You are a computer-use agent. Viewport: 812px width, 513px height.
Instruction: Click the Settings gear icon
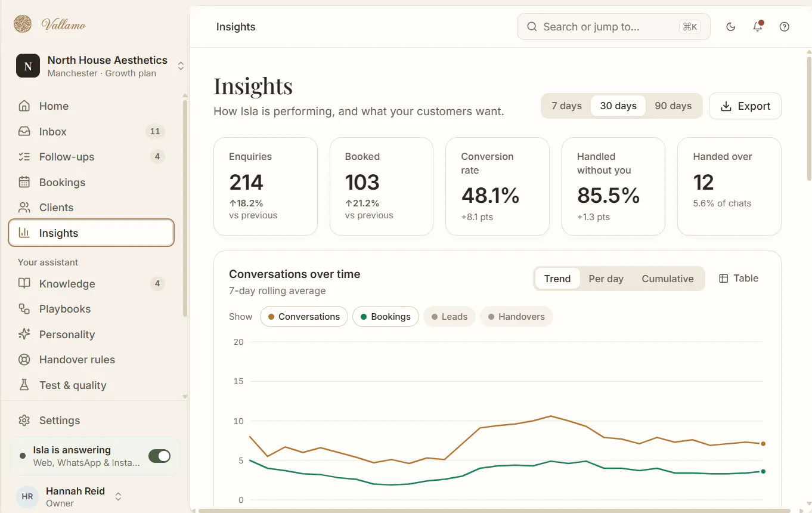24,421
